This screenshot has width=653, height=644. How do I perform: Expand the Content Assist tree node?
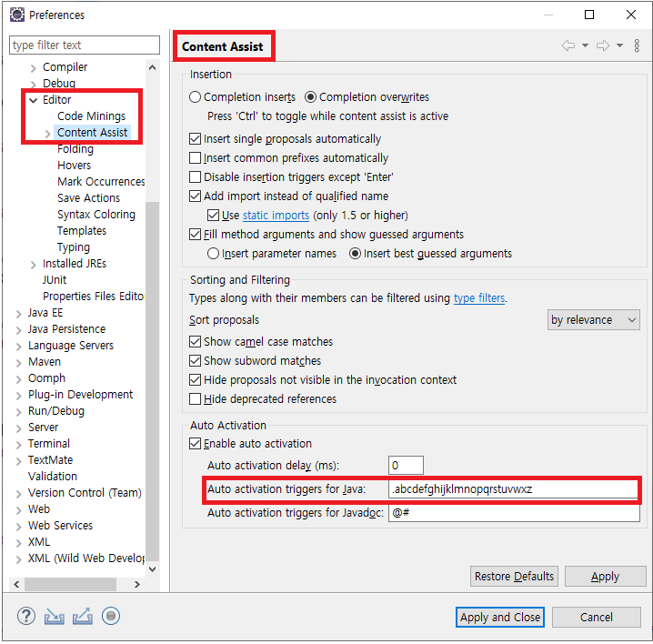click(x=48, y=134)
